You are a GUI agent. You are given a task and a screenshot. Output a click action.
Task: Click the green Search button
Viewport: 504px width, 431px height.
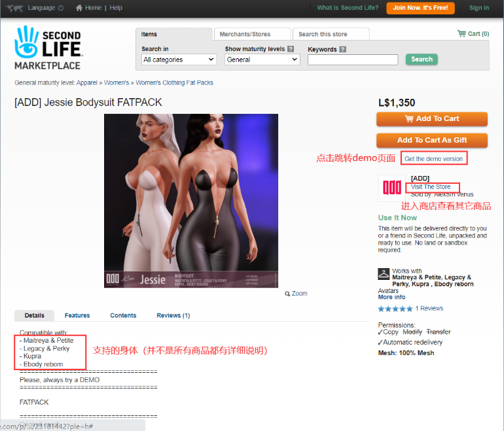pyautogui.click(x=422, y=59)
